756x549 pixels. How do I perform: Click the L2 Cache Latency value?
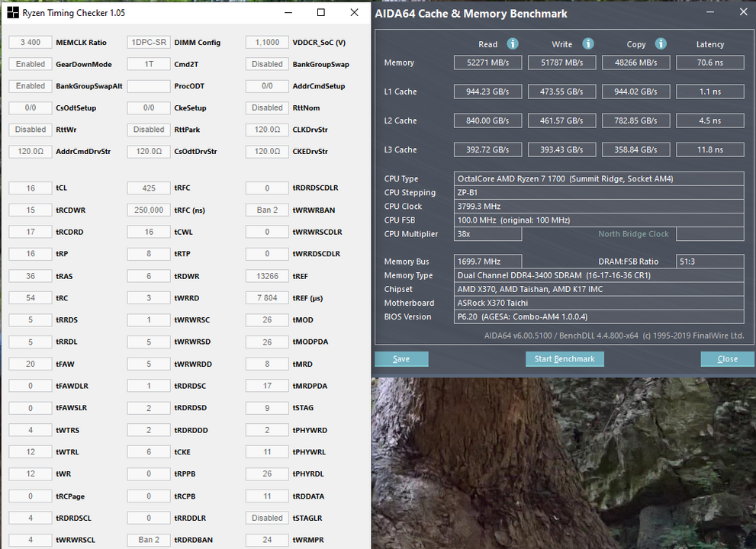(709, 120)
